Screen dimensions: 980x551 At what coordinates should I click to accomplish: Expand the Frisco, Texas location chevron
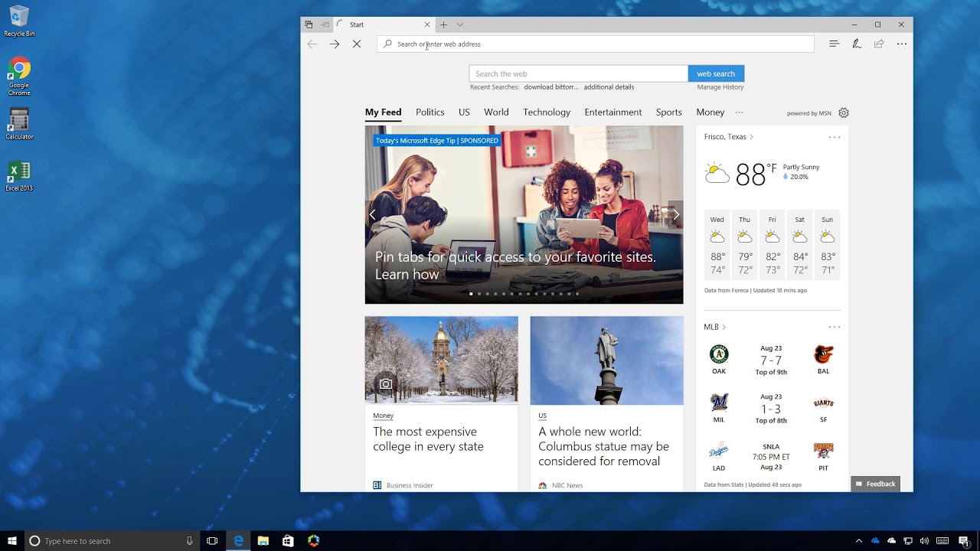751,137
